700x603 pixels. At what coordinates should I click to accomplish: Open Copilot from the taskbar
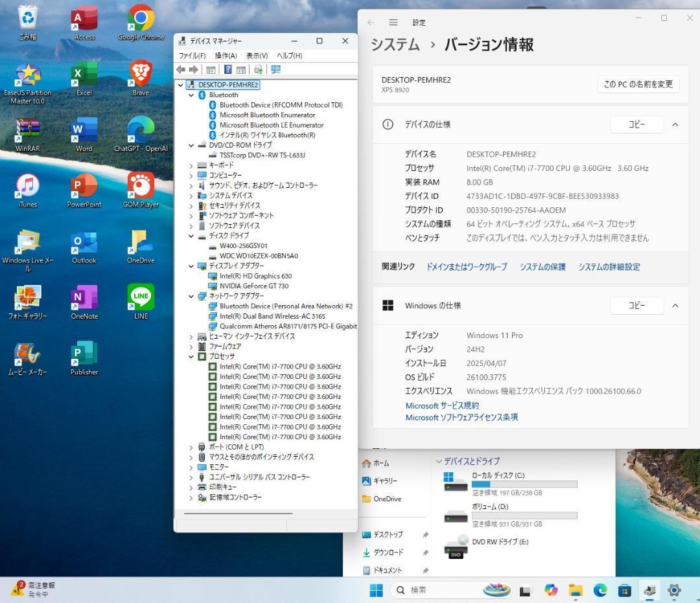tap(550, 590)
